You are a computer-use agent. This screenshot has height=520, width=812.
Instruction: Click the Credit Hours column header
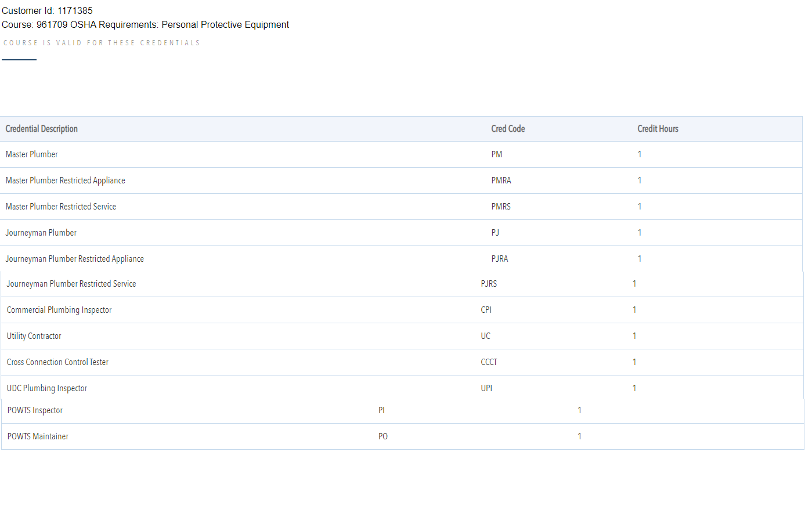658,129
